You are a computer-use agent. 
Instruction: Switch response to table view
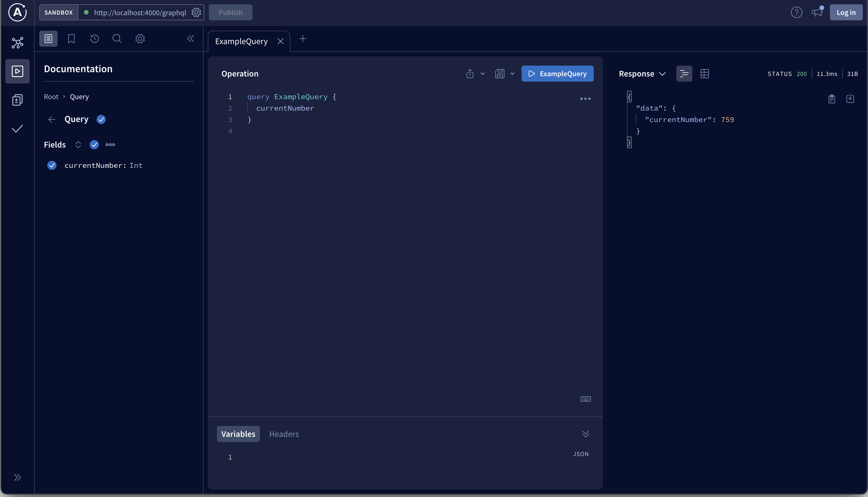click(704, 74)
